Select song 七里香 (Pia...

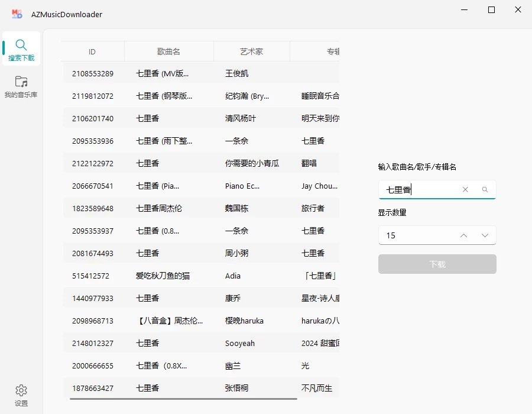(157, 186)
